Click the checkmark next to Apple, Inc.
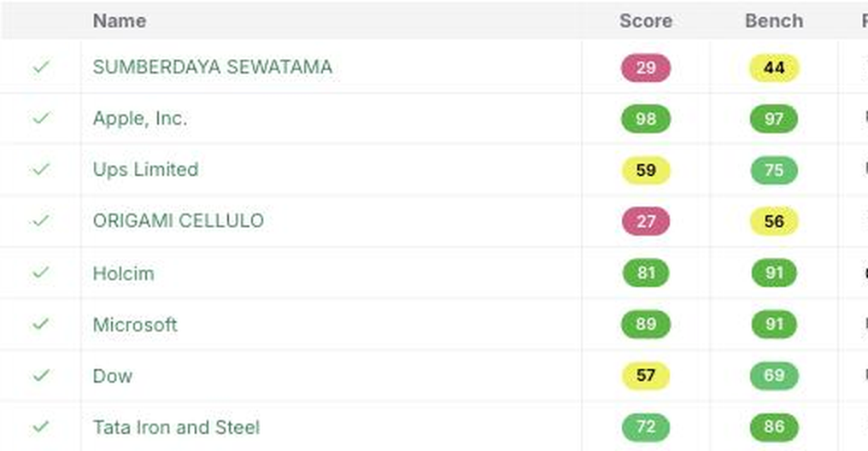The width and height of the screenshot is (868, 451). 41,118
